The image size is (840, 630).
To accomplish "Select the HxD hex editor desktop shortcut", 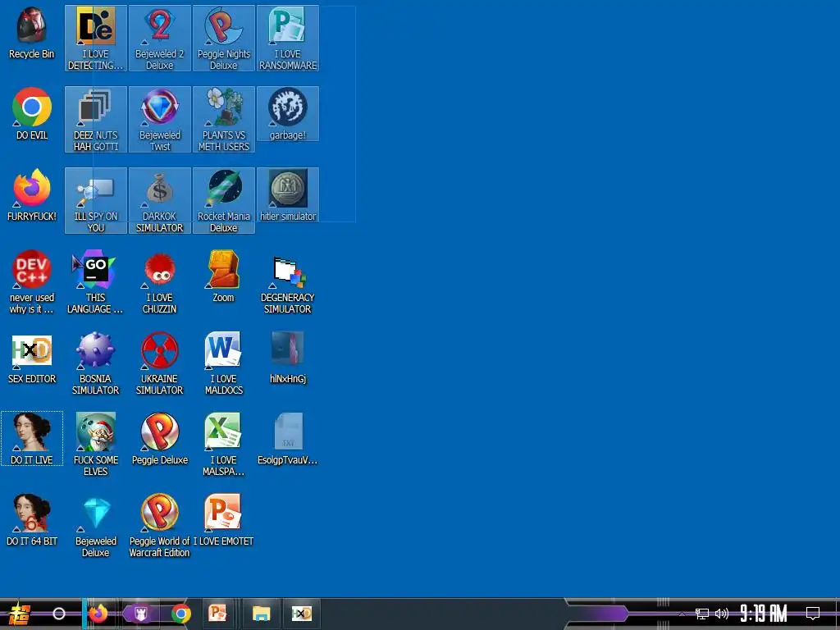I will tap(32, 358).
